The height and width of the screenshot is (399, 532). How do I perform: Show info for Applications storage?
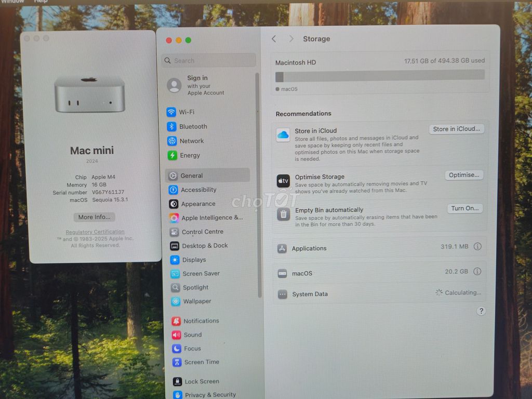[x=477, y=246]
